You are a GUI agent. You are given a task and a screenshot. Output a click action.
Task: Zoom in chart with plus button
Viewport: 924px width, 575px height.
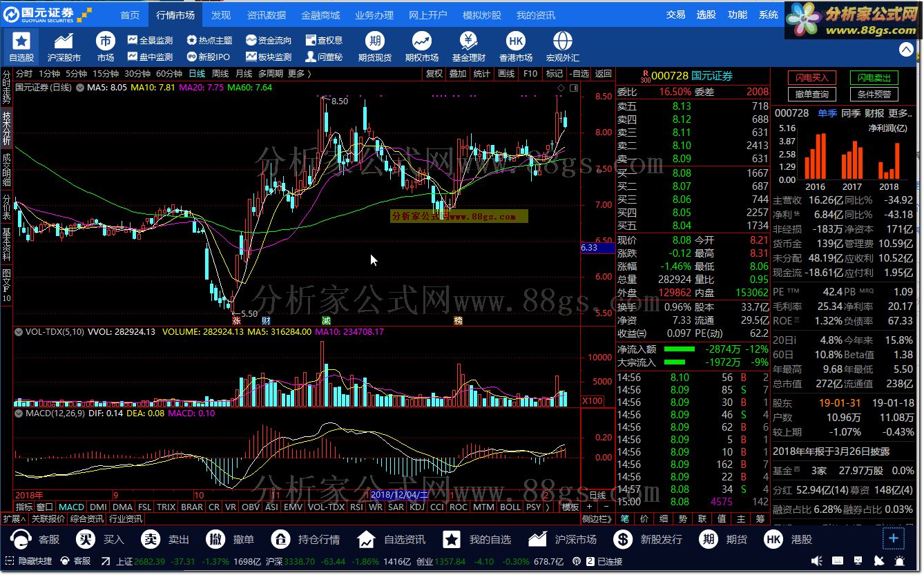(588, 507)
